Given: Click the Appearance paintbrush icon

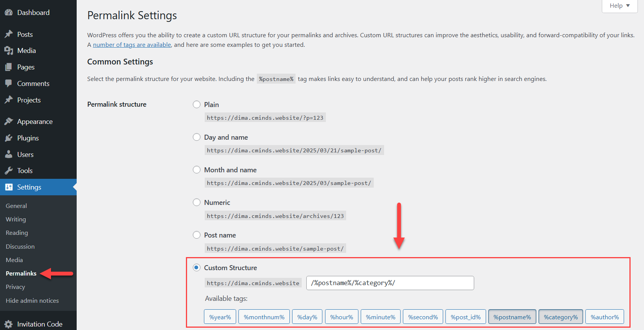Looking at the screenshot, I should point(9,122).
